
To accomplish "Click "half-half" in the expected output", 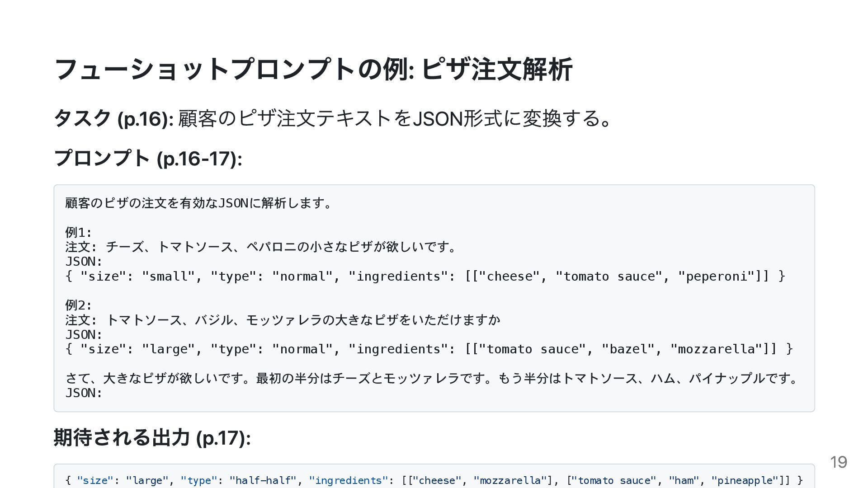I will (x=262, y=480).
